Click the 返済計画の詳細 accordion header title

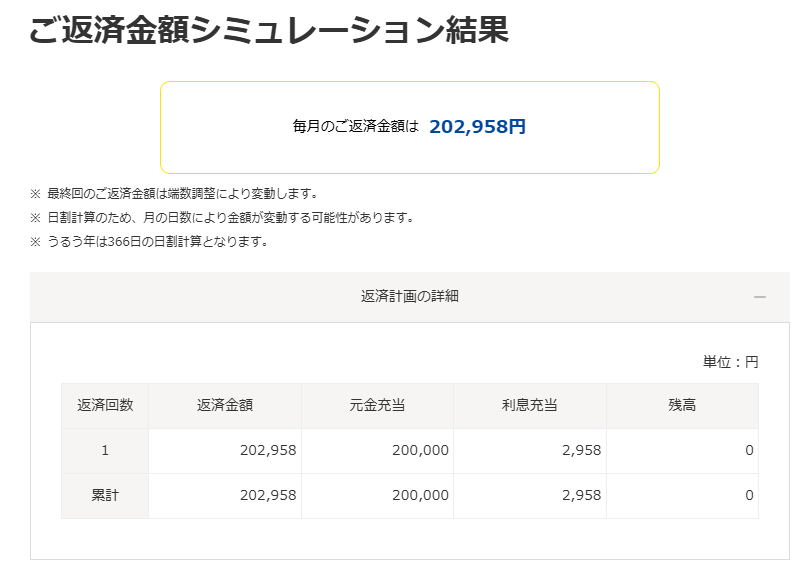click(x=410, y=296)
